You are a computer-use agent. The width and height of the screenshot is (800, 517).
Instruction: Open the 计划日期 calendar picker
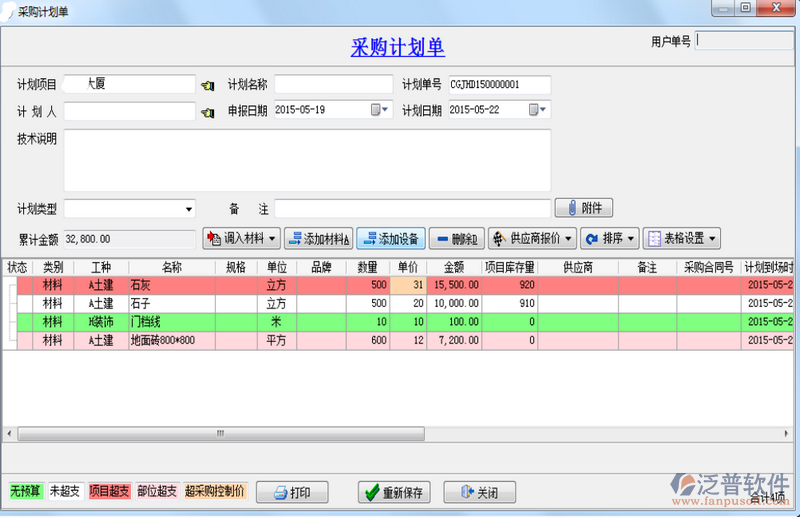(537, 110)
